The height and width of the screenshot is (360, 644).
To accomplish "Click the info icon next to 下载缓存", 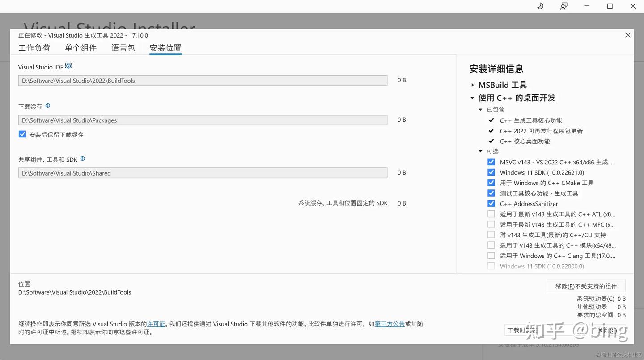I will [x=48, y=106].
